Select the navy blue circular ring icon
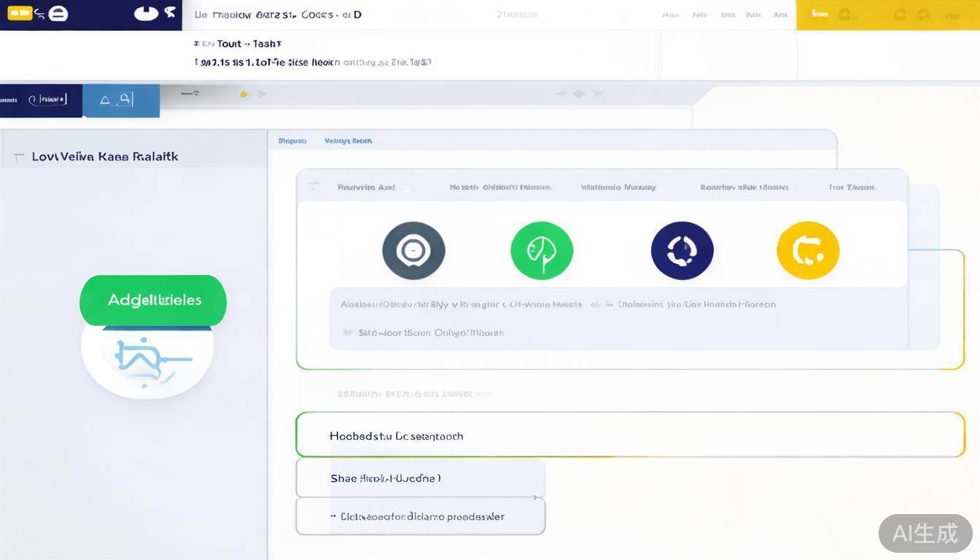Image resolution: width=980 pixels, height=560 pixels. tap(682, 251)
